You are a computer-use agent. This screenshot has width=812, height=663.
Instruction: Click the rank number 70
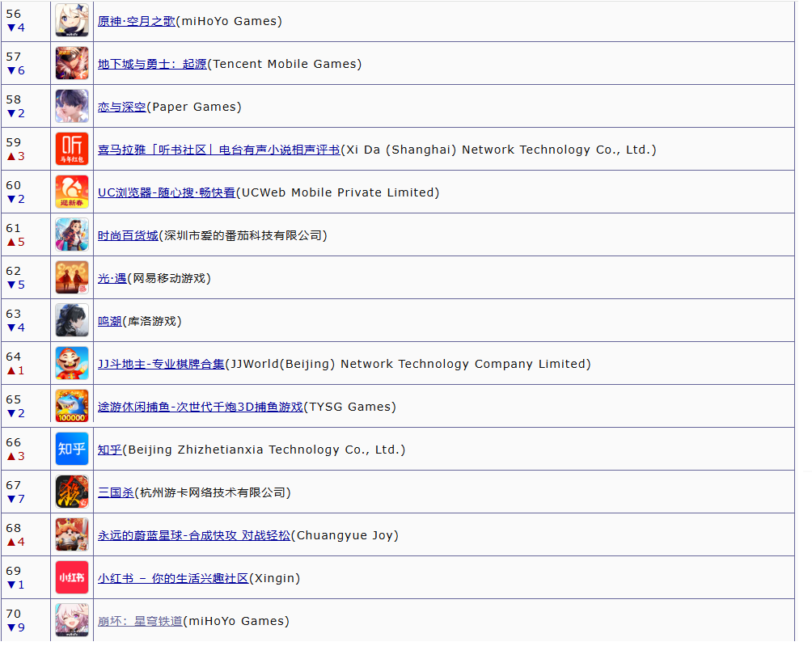click(14, 614)
